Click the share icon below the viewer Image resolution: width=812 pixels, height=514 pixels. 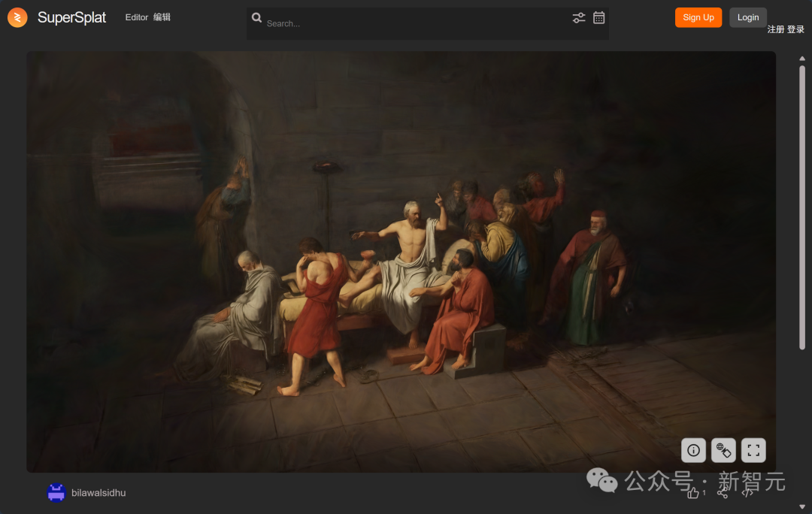tap(723, 493)
